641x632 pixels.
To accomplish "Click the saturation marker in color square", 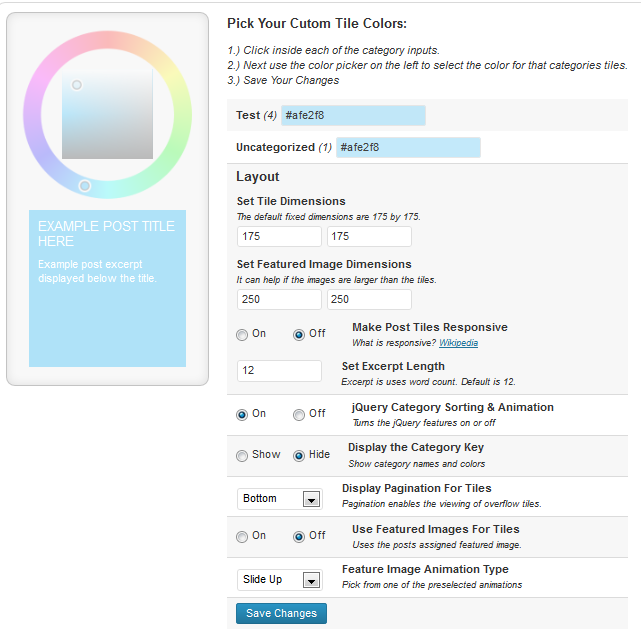I will click(x=76, y=85).
